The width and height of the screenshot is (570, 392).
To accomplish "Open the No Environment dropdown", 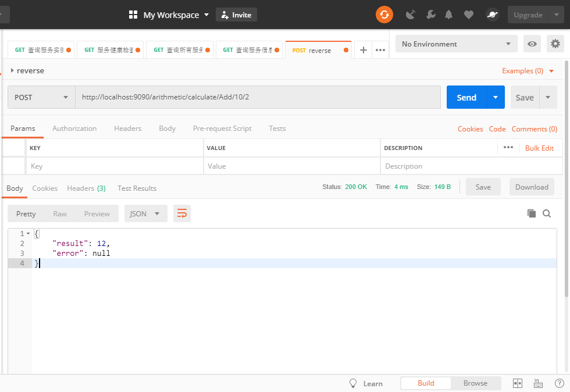I will (456, 44).
